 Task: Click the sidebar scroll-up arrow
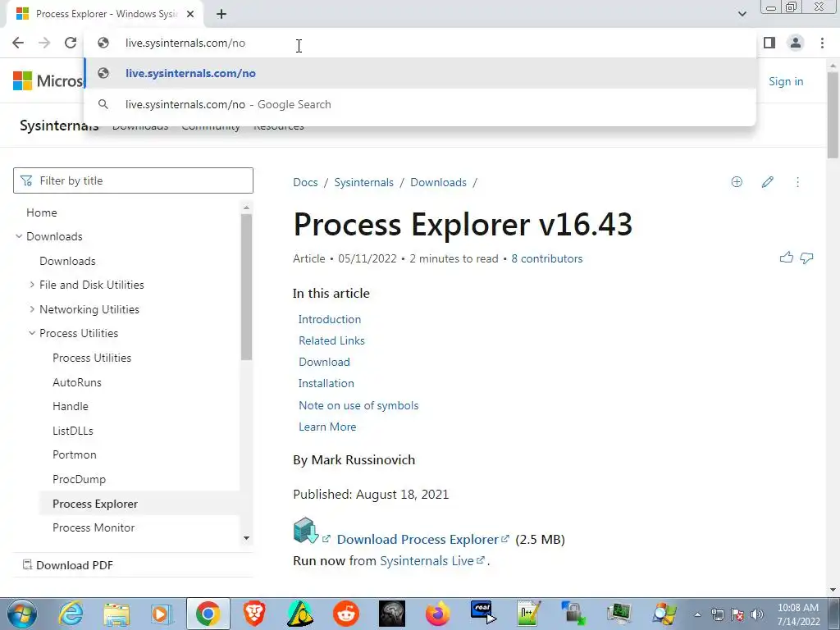tap(246, 208)
